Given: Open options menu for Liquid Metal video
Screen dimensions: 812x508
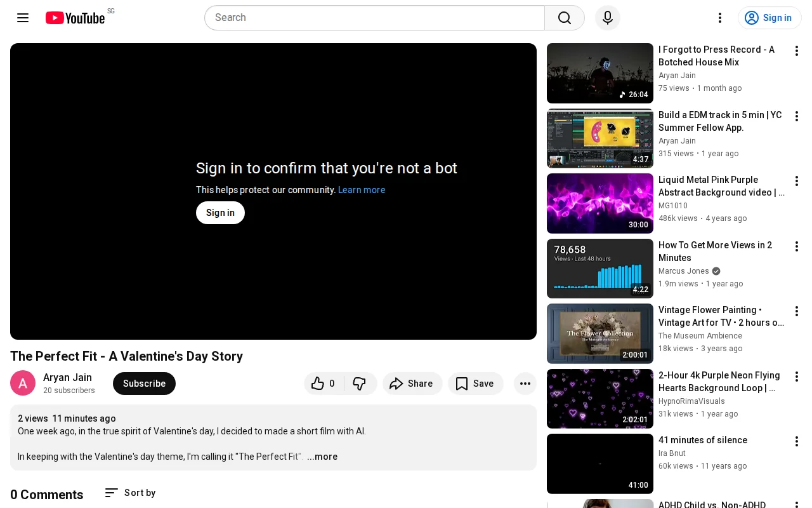Looking at the screenshot, I should coord(797,181).
